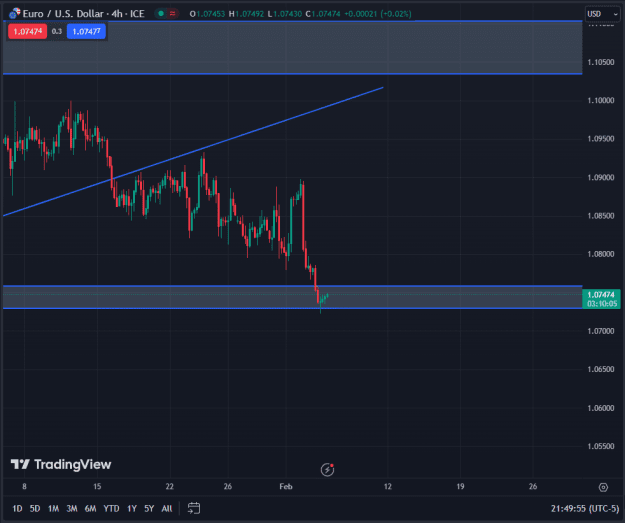Select the 5D time range

[x=35, y=508]
